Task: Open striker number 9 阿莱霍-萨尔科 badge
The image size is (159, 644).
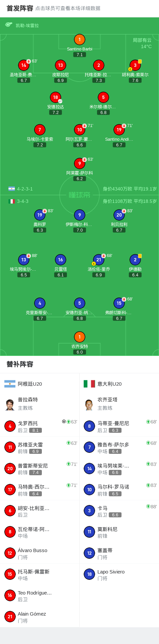Action: [x=80, y=163]
